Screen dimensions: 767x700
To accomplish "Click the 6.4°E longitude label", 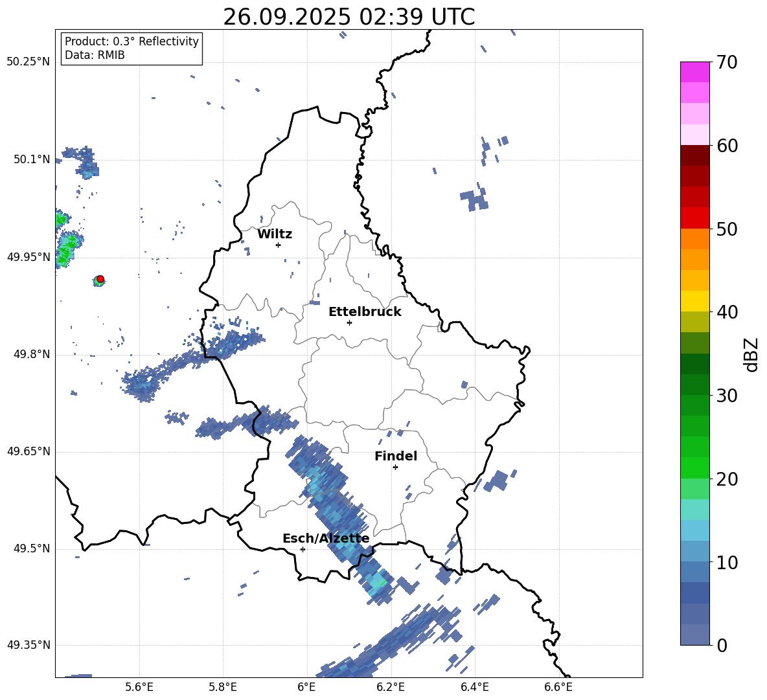I will [474, 687].
